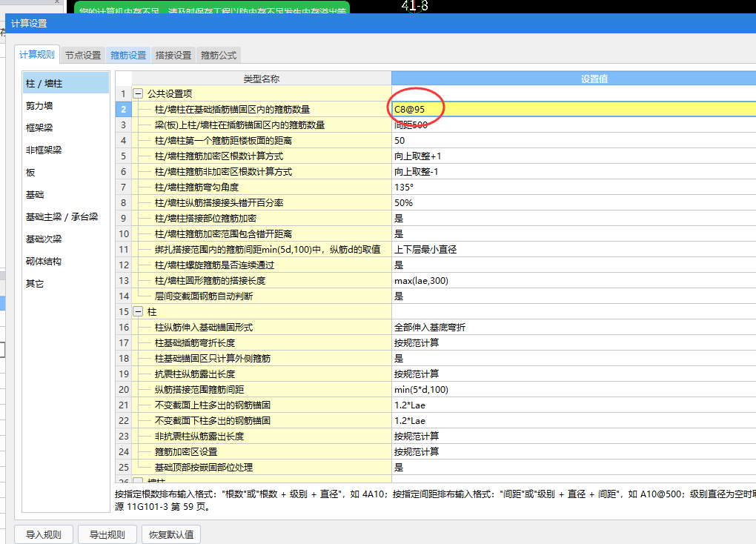Collapse the 柱 group in row 15

pyautogui.click(x=138, y=311)
